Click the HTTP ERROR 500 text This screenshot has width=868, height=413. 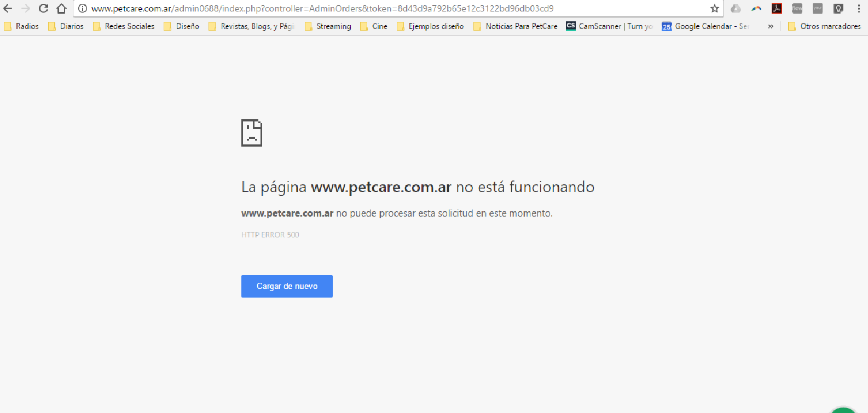pos(270,235)
